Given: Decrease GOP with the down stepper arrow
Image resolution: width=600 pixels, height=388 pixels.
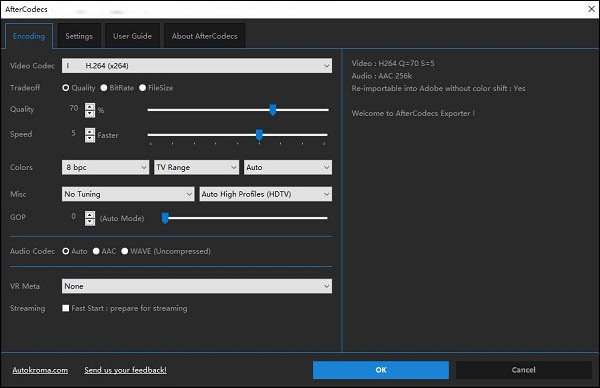Looking at the screenshot, I should tap(90, 222).
